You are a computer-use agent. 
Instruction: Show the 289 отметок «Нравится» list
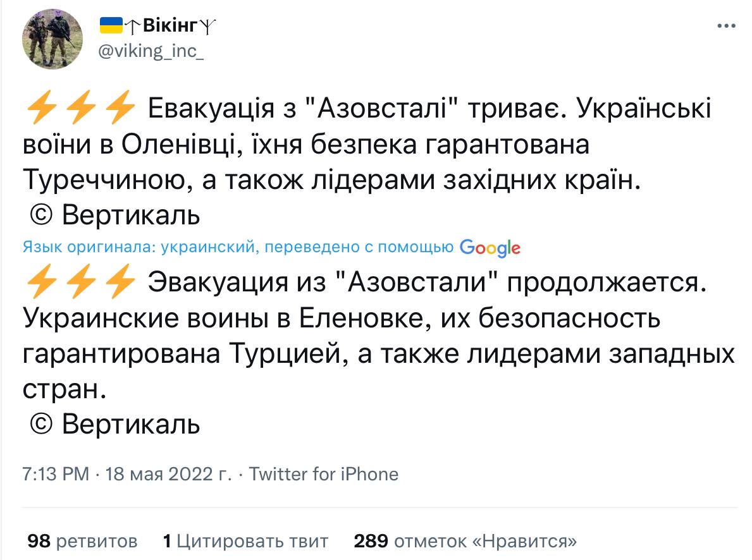[465, 541]
